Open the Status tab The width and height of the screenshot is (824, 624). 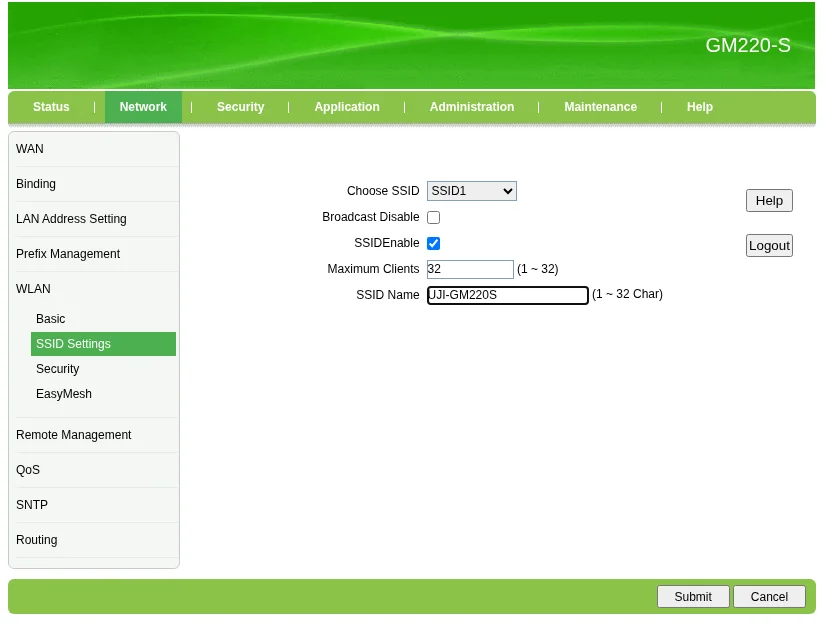(51, 107)
